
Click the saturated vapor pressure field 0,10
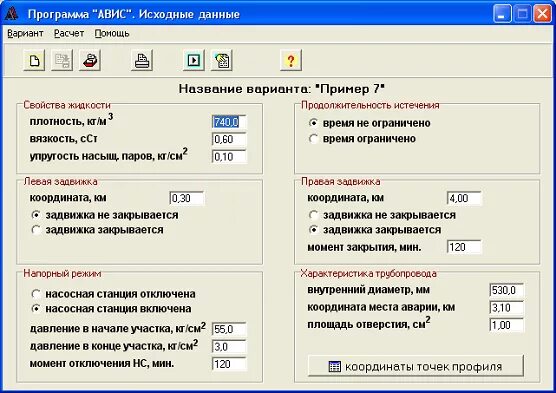(229, 156)
